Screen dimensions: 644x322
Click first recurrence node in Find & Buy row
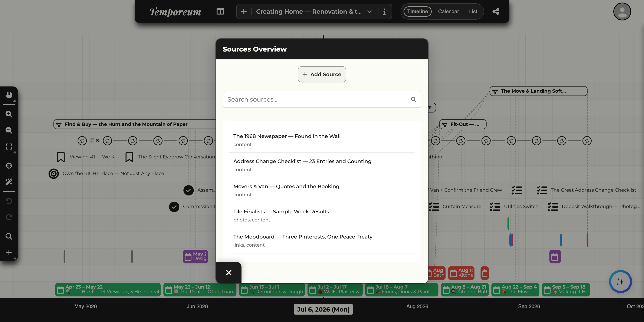tap(82, 141)
